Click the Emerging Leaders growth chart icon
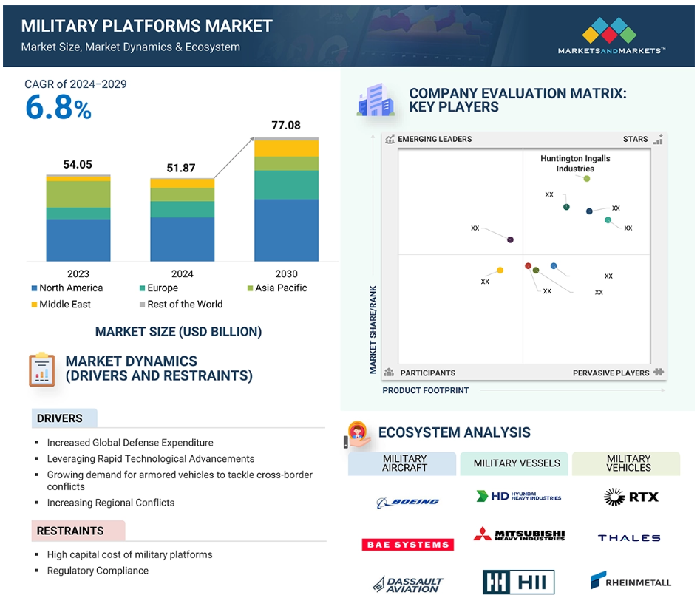Viewport: 700px width, 595px height. coord(390,139)
